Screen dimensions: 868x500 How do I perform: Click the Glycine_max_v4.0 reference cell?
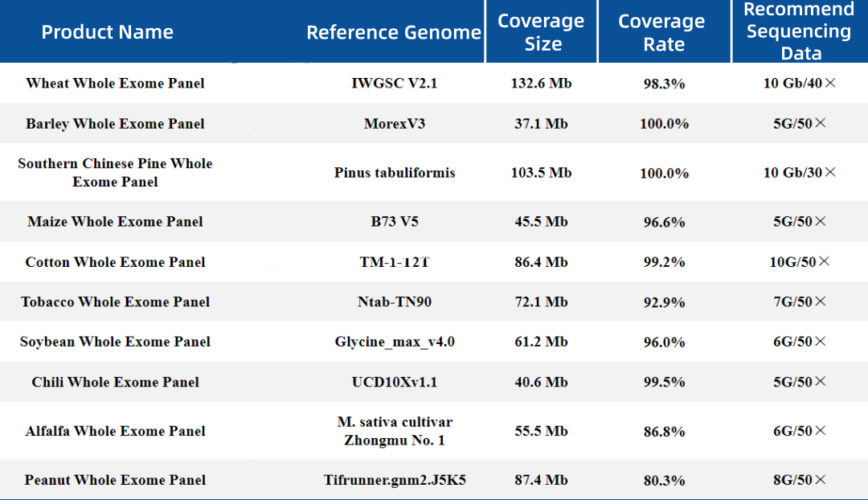pos(394,342)
